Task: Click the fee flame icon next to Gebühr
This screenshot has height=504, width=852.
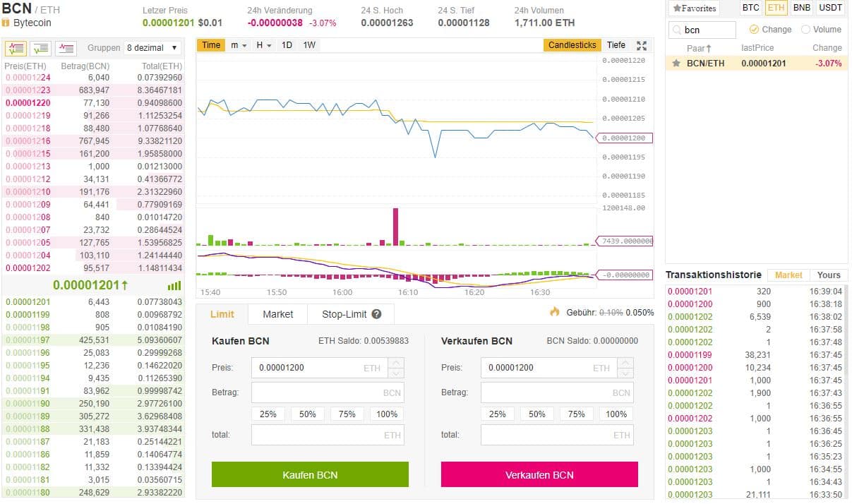Action: 554,311
